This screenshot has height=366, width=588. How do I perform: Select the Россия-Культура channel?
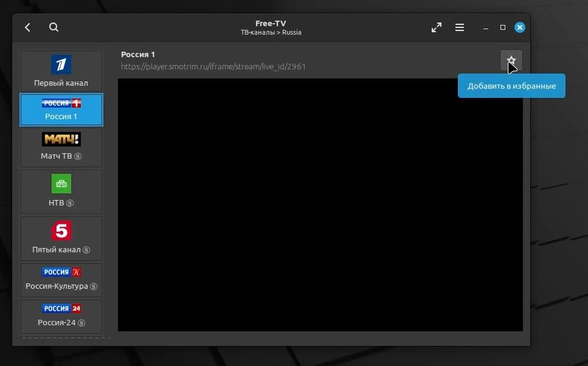[x=61, y=280]
